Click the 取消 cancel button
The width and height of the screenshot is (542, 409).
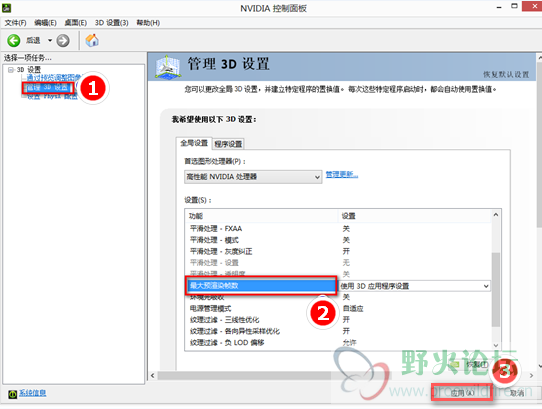[517, 393]
